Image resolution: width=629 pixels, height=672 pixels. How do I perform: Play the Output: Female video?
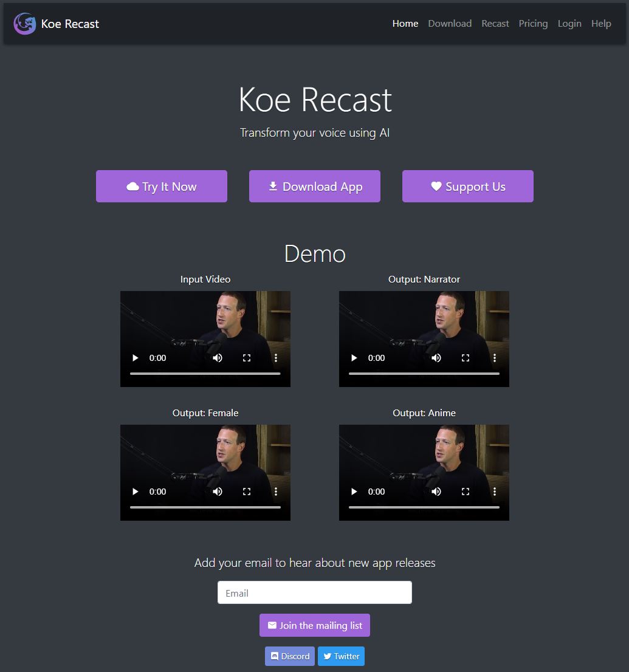point(135,492)
